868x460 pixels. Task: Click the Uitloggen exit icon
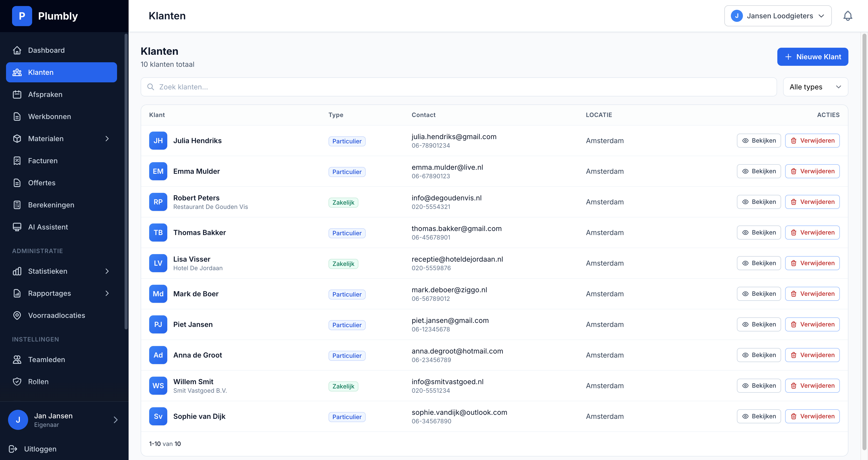[x=13, y=449]
